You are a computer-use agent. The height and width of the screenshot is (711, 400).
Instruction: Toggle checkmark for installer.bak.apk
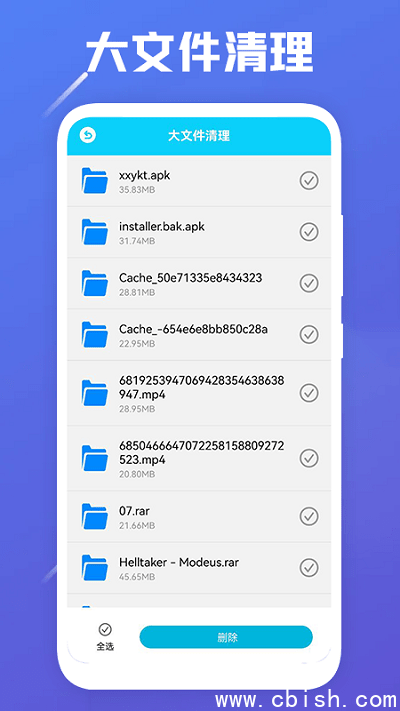coord(309,232)
